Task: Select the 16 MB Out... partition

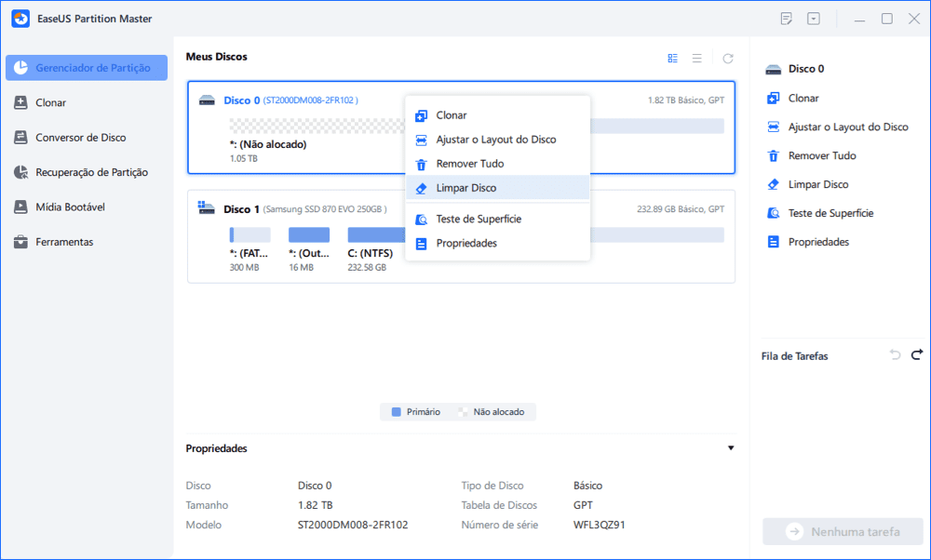Action: (309, 235)
